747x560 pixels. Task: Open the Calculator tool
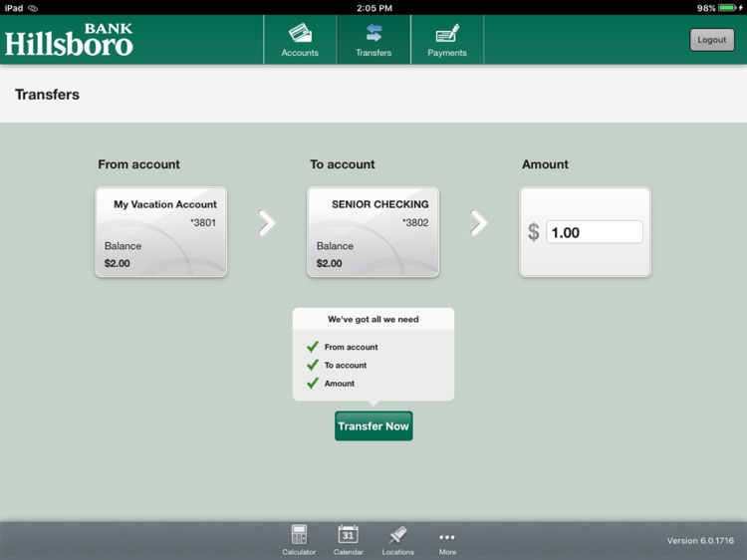click(299, 540)
